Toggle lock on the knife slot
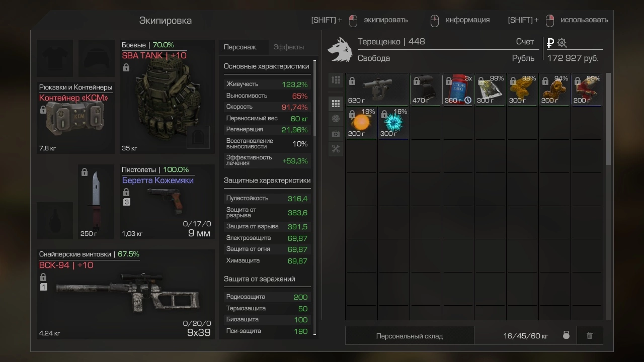The height and width of the screenshot is (362, 644). (85, 172)
